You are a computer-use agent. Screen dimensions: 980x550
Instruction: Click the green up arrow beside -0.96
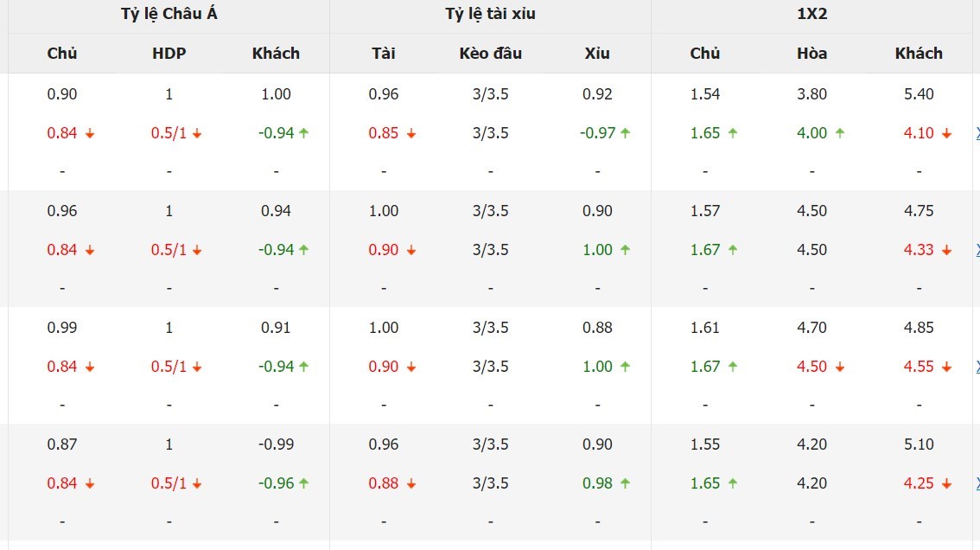(x=304, y=483)
